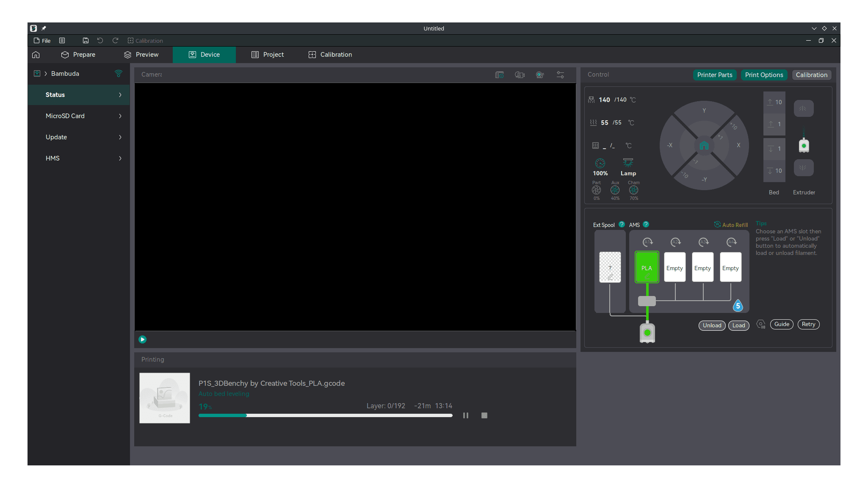Click the AMS settings gear icon
The image size is (868, 498).
pyautogui.click(x=761, y=324)
